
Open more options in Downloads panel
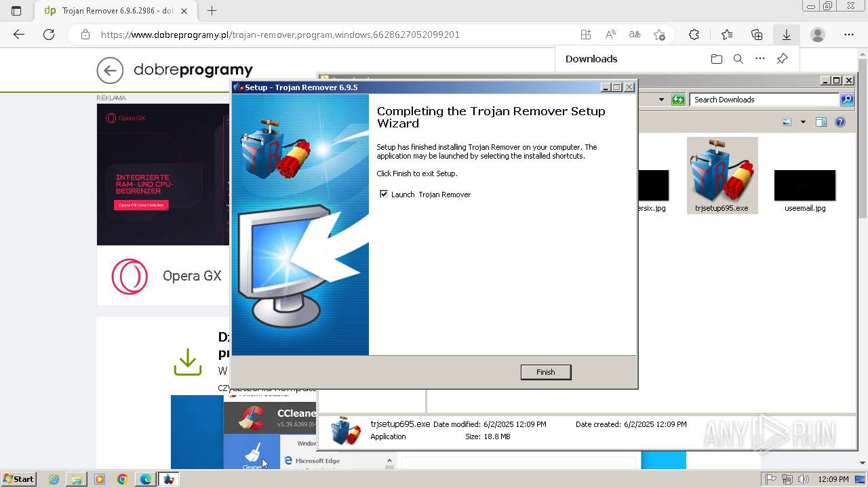(760, 59)
